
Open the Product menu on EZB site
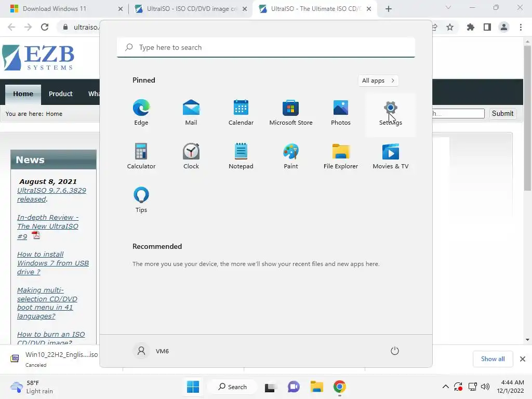pos(60,94)
